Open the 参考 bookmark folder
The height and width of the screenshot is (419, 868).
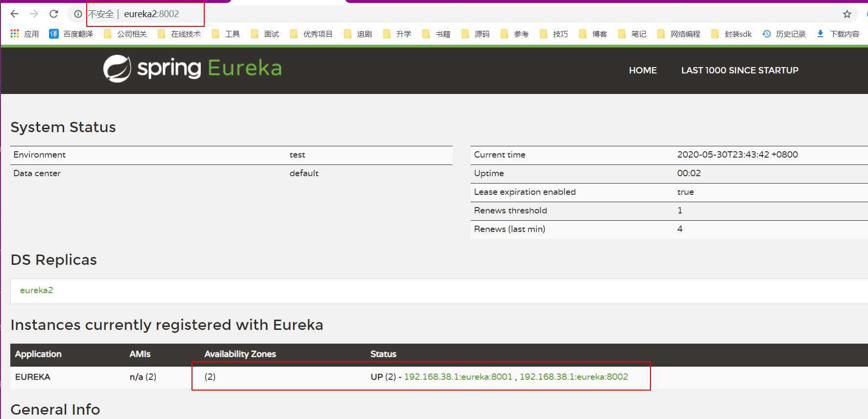[515, 34]
